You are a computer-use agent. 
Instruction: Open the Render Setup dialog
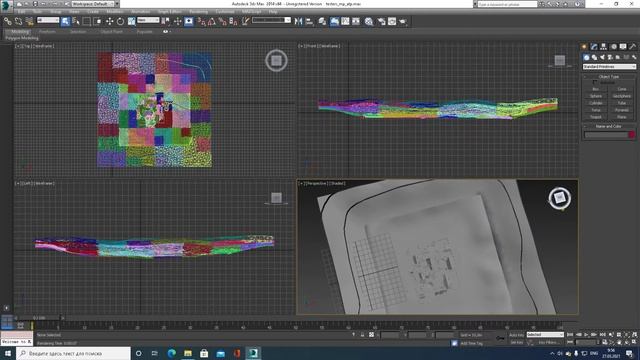(381, 21)
